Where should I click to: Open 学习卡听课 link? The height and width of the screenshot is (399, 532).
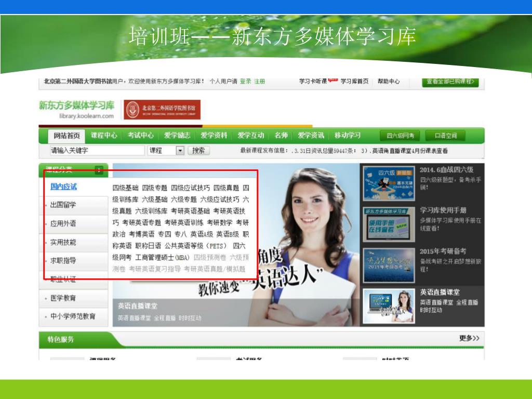(313, 81)
